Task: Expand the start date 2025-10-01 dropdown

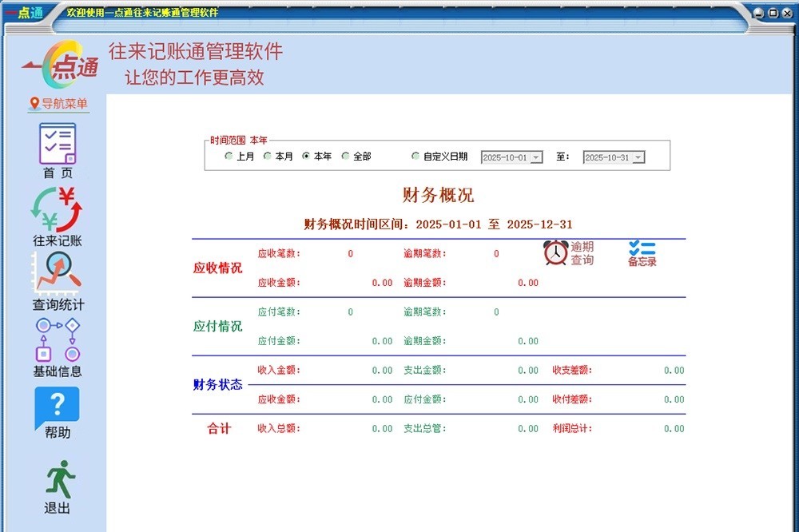Action: [x=536, y=158]
